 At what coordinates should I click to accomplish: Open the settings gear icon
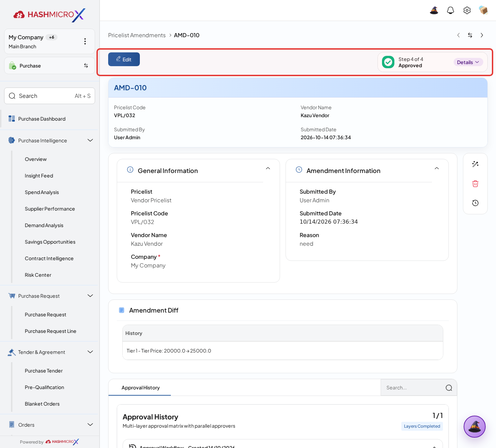tap(467, 10)
